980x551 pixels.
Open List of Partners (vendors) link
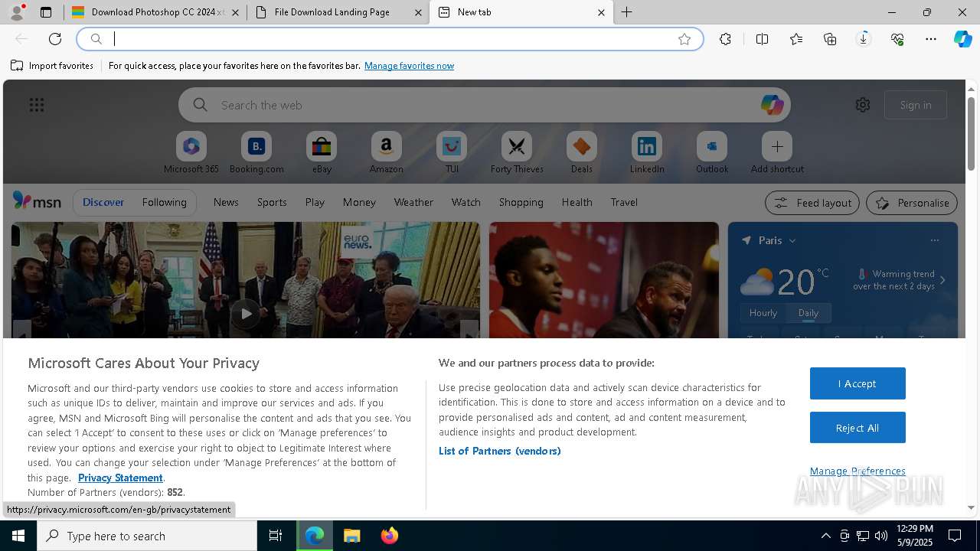500,451
